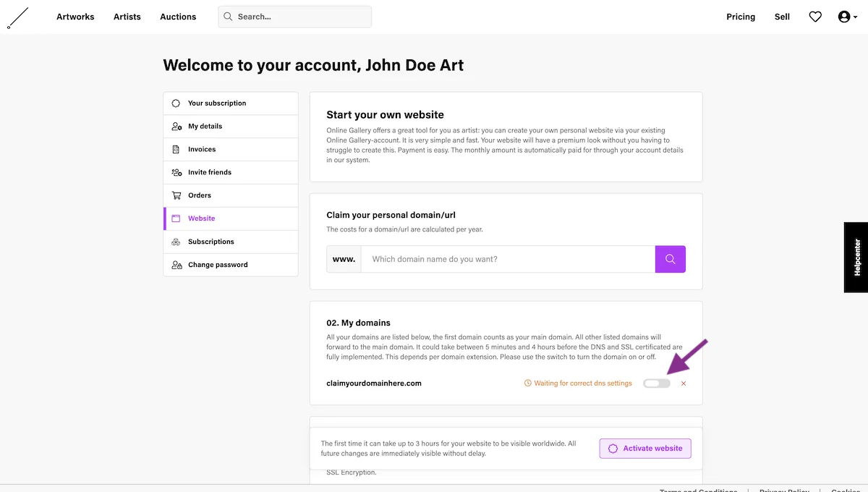Click Claim your personal domain/url heading
Screen dimensions: 868x492
[x=391, y=215]
